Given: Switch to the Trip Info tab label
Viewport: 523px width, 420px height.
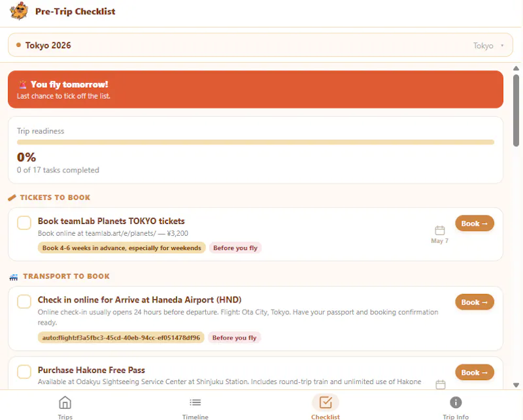Looking at the screenshot, I should [x=456, y=417].
